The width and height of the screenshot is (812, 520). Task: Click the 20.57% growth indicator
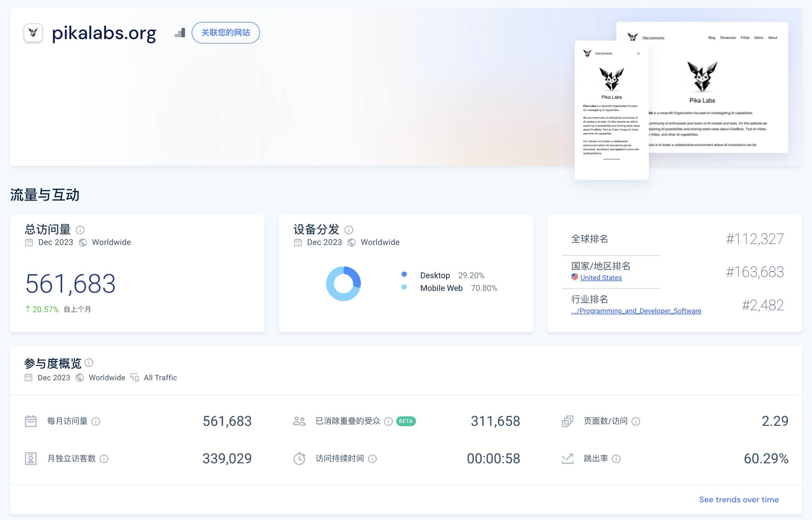tap(42, 309)
